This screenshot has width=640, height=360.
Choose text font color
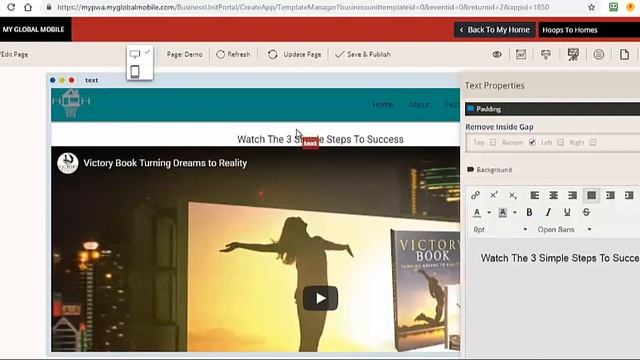(x=477, y=213)
